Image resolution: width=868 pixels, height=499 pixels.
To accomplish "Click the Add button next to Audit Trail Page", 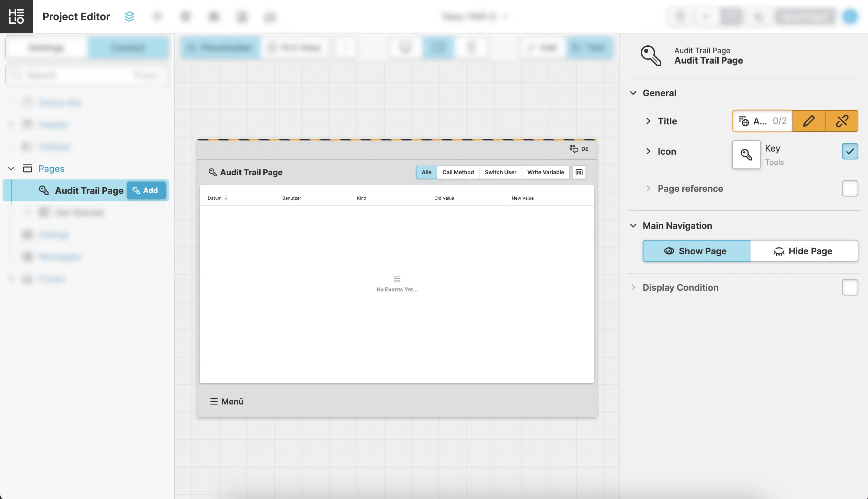I will click(x=146, y=190).
